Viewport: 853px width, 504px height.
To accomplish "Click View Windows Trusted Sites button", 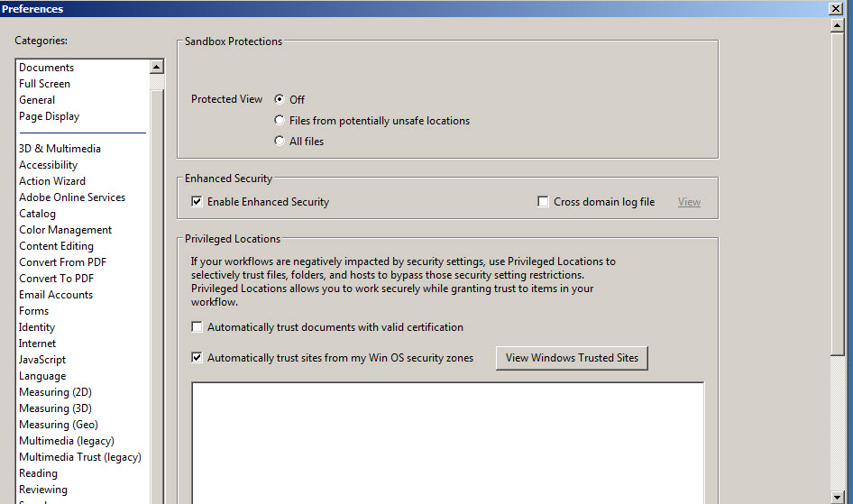I will 572,358.
